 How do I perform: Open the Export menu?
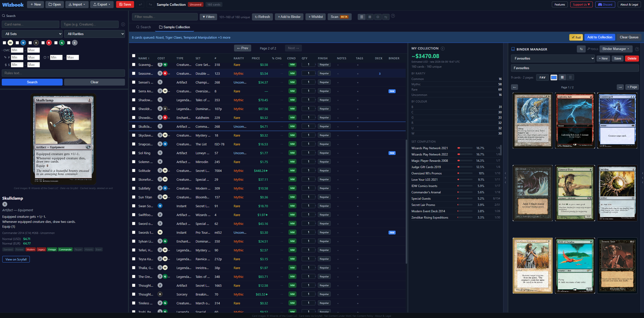(x=101, y=4)
